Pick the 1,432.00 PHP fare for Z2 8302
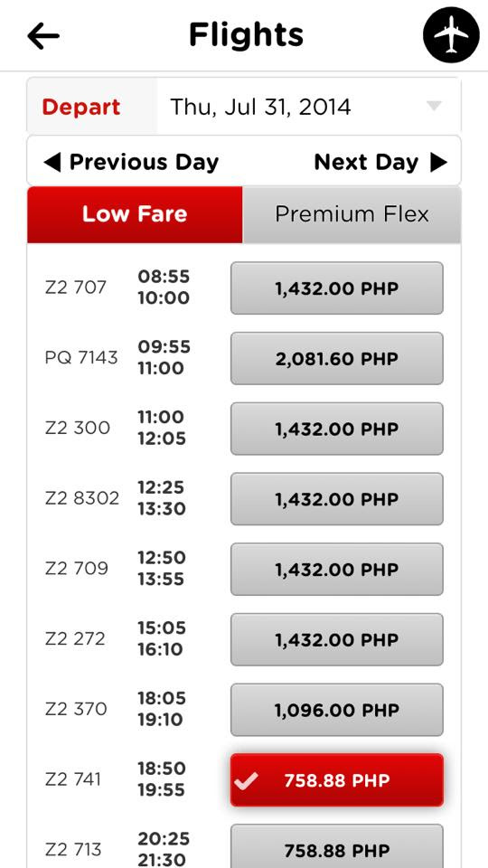The width and height of the screenshot is (488, 868). [x=336, y=499]
